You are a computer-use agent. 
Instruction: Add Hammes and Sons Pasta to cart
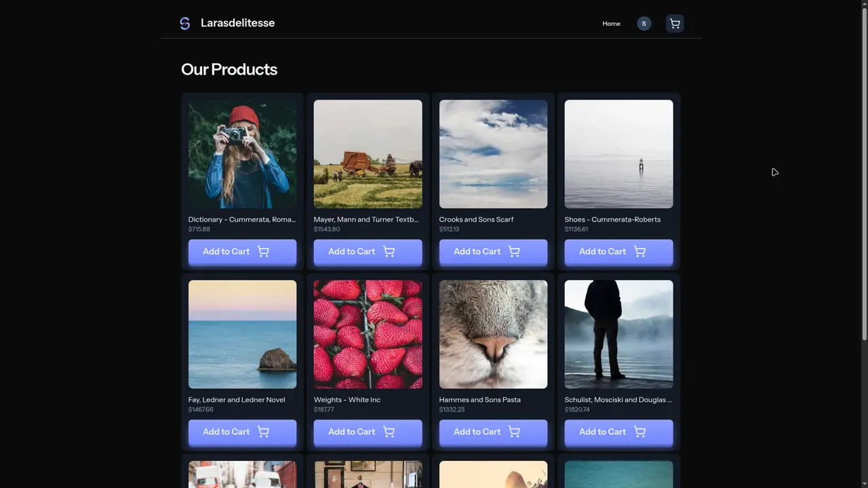(x=493, y=432)
